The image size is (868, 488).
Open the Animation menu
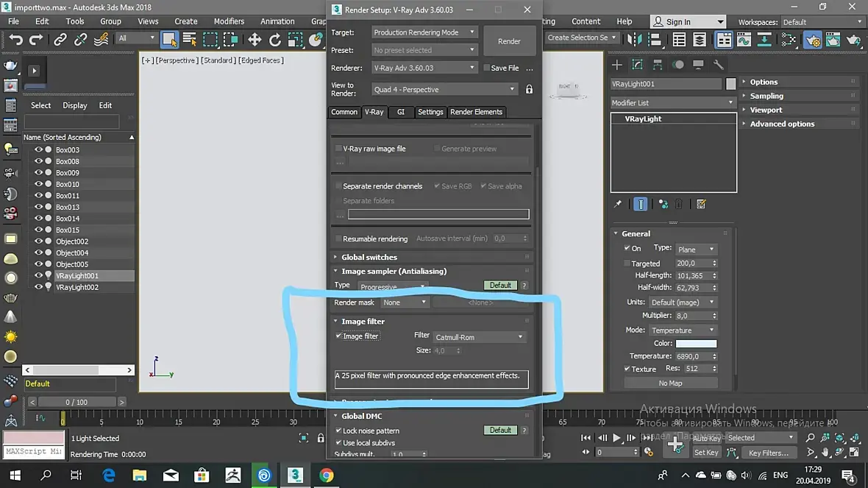coord(277,21)
